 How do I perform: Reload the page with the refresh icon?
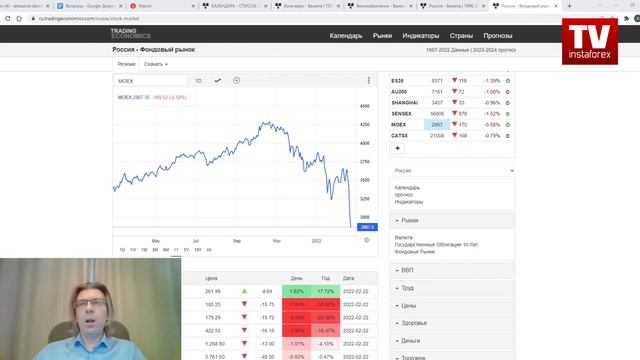point(8,18)
